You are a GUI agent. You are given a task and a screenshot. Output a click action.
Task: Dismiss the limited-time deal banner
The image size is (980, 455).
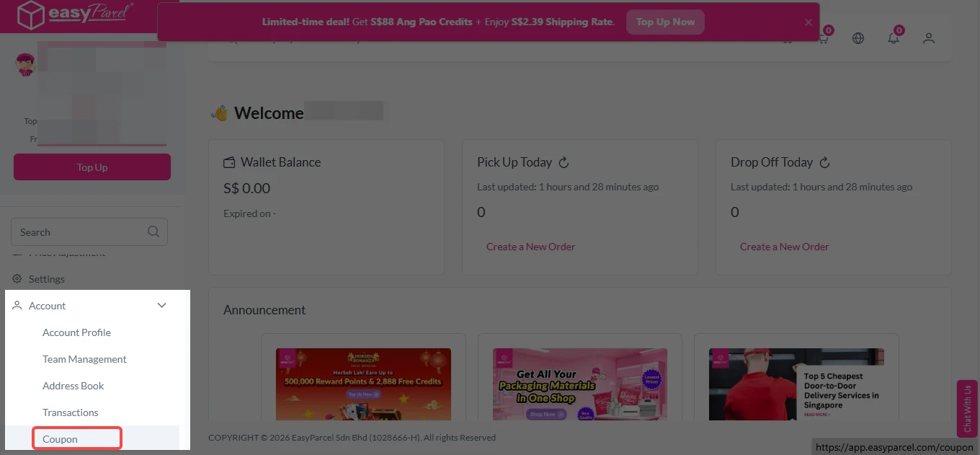tap(808, 22)
